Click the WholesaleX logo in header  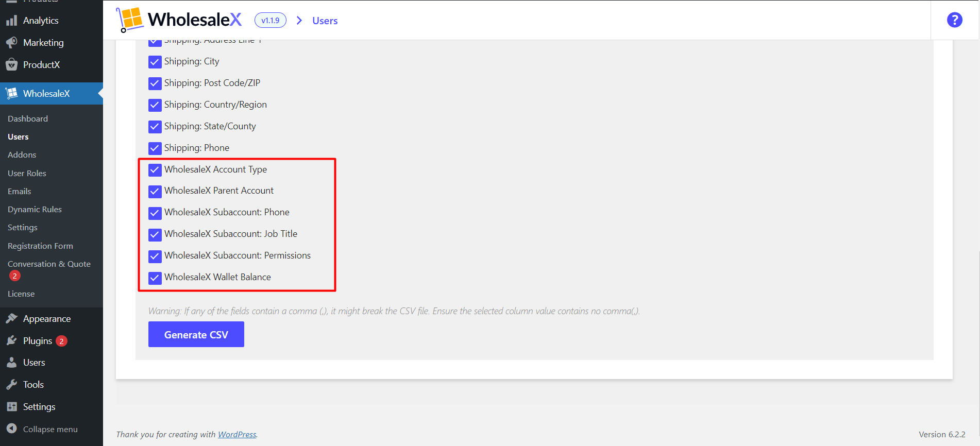pyautogui.click(x=179, y=20)
